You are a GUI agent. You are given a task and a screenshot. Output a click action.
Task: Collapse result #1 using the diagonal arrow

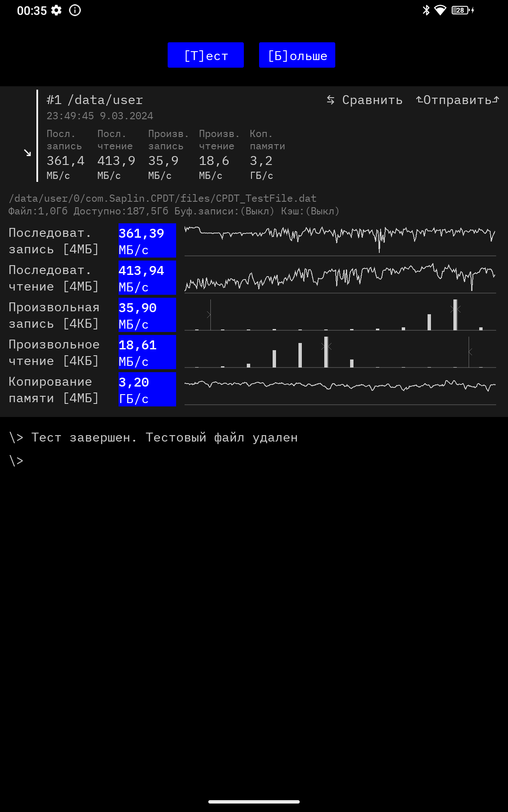tap(28, 153)
